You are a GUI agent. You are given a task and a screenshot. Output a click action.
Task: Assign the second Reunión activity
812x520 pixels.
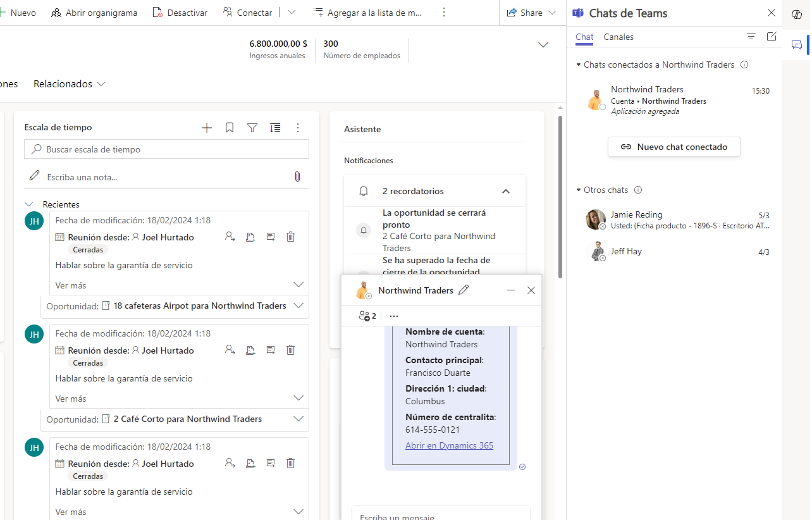click(230, 350)
